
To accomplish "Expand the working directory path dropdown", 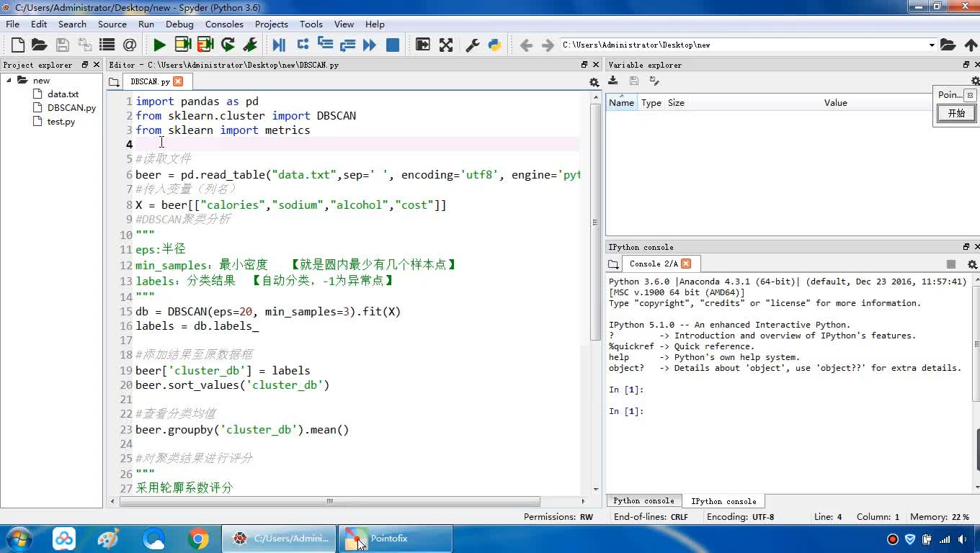I will 932,45.
